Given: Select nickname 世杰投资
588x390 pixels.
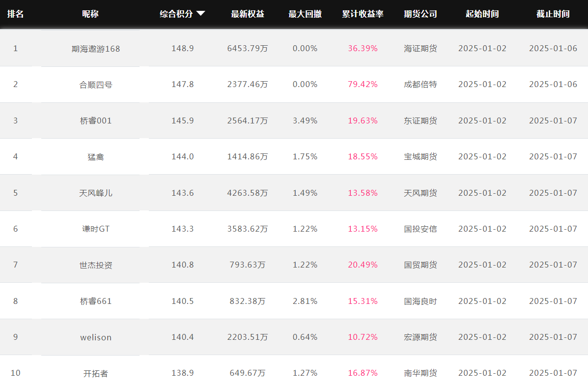Looking at the screenshot, I should tap(96, 265).
